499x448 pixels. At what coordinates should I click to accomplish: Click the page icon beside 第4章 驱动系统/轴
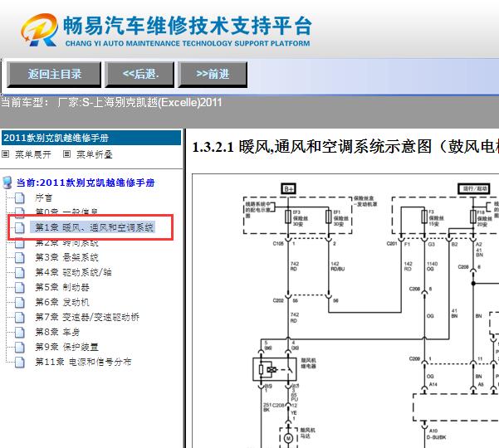click(x=20, y=272)
